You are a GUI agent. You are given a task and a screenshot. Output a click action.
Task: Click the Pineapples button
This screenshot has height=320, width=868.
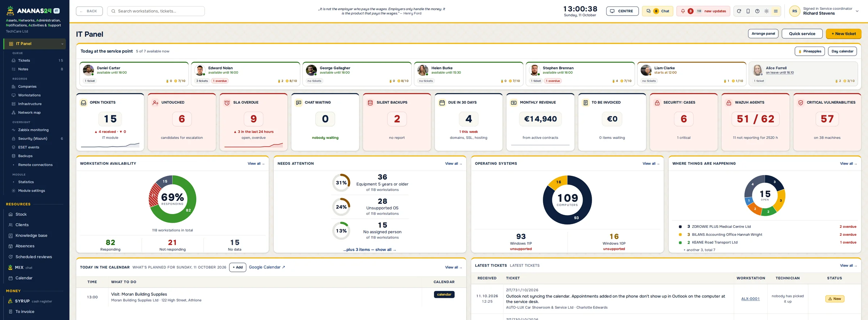click(810, 51)
